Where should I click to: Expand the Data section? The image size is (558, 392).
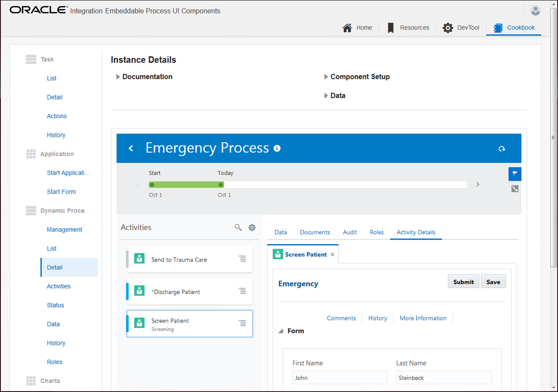326,96
